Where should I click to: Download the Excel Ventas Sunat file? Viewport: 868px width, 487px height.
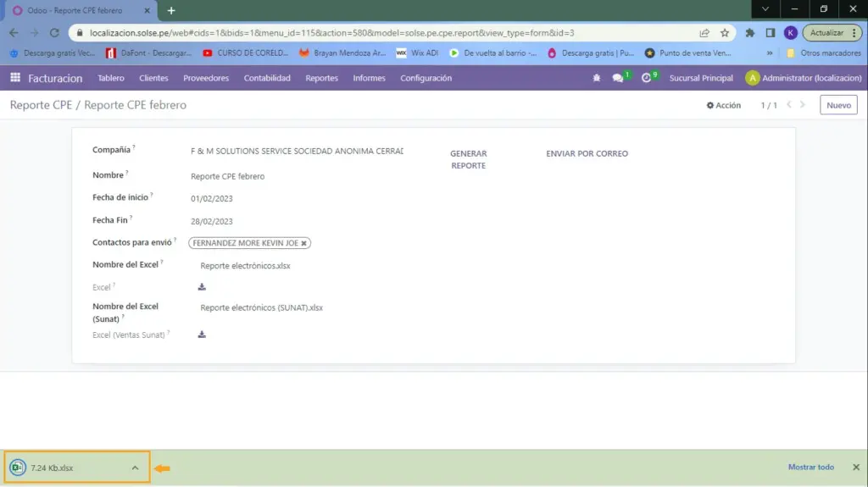coord(202,335)
